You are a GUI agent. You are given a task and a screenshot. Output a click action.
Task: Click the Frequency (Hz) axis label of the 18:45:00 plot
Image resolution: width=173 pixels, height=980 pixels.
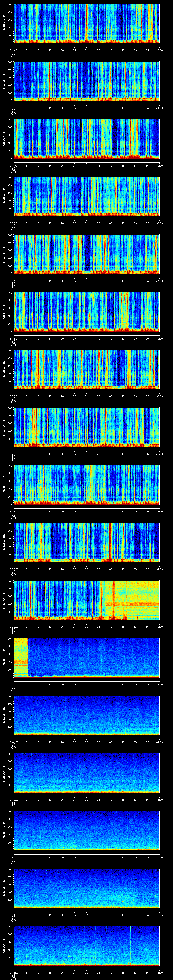pos(4,946)
